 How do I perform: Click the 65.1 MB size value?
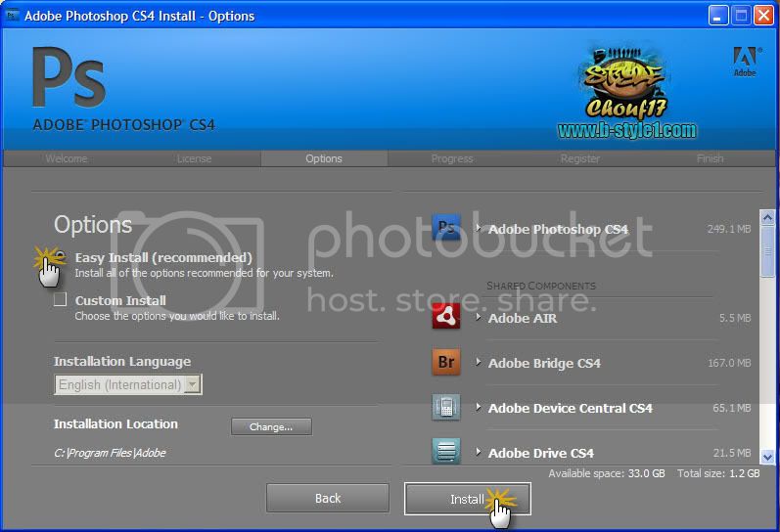click(x=732, y=408)
